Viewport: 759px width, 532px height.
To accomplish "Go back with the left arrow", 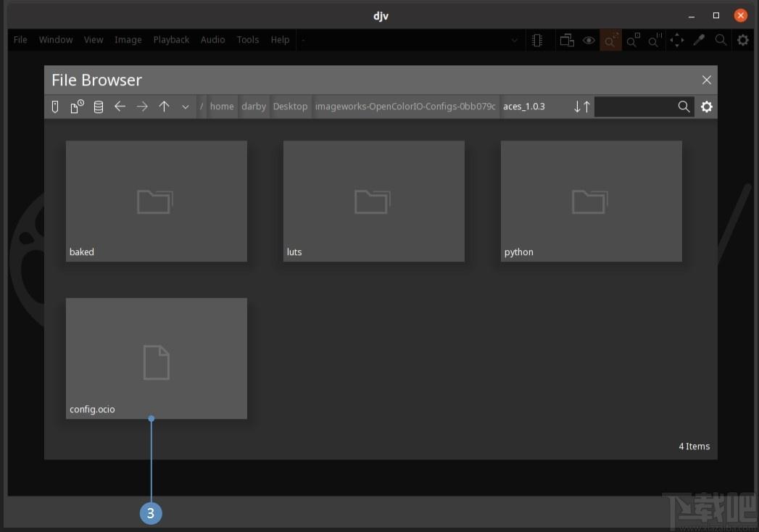I will (120, 107).
